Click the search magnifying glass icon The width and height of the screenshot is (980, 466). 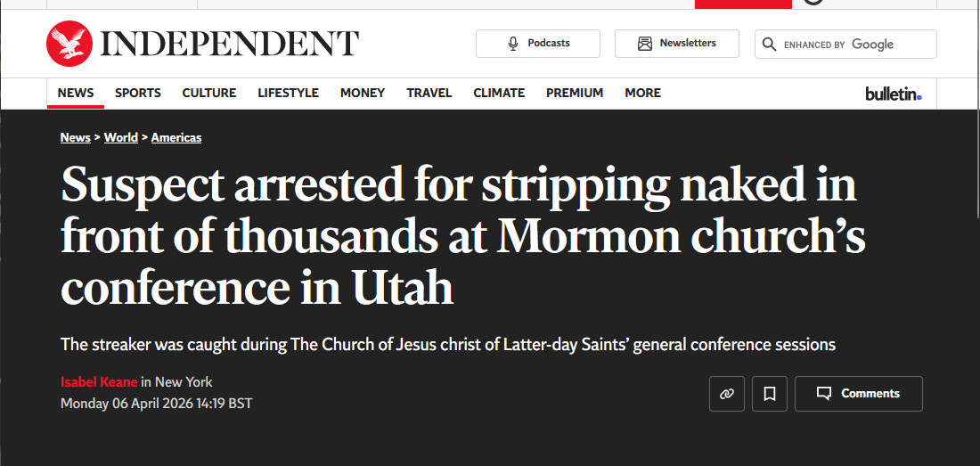click(770, 45)
